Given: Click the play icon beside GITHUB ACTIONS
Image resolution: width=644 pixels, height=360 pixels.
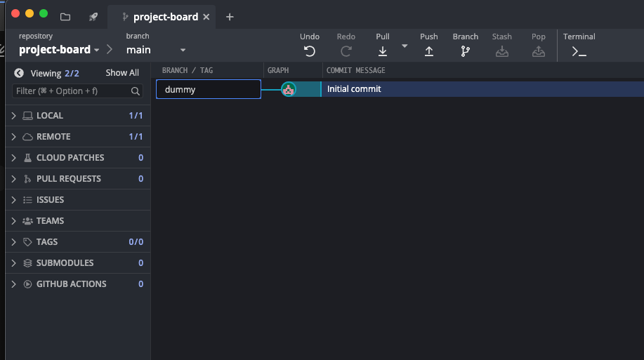Looking at the screenshot, I should coord(27,284).
